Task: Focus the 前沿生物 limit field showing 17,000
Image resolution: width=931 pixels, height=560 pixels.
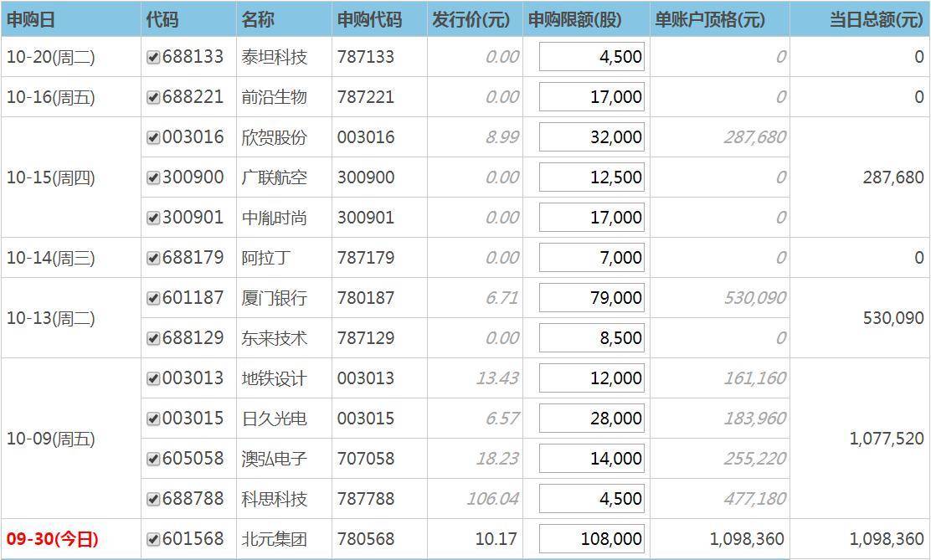Action: [x=592, y=97]
